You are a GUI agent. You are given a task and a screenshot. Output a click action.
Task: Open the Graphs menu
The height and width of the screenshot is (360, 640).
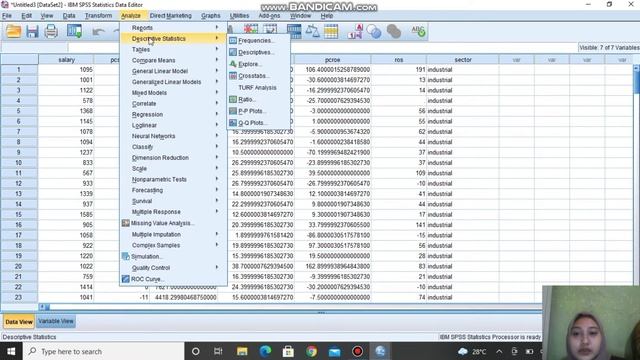click(211, 16)
